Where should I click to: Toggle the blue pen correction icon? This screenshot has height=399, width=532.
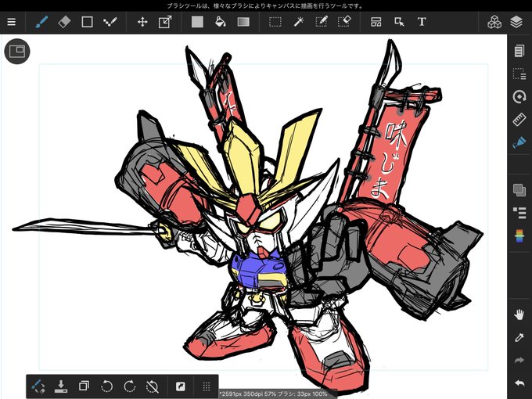[519, 142]
